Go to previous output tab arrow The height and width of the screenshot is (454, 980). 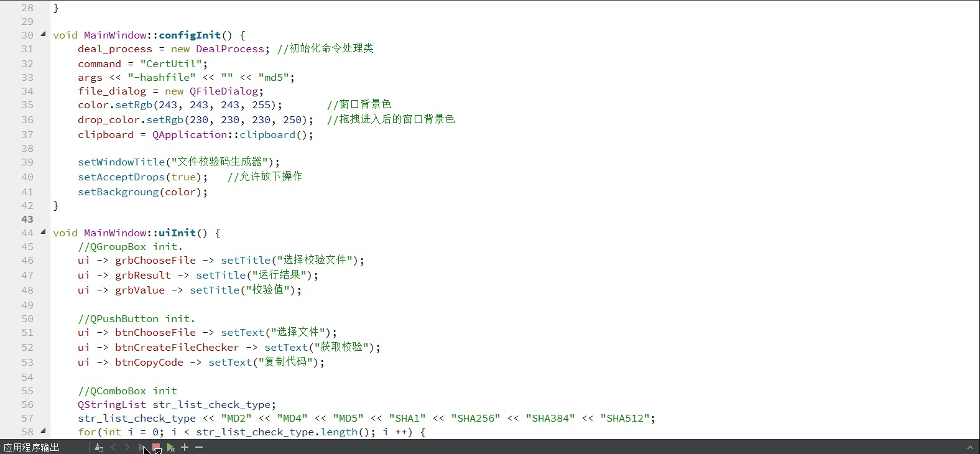[113, 447]
